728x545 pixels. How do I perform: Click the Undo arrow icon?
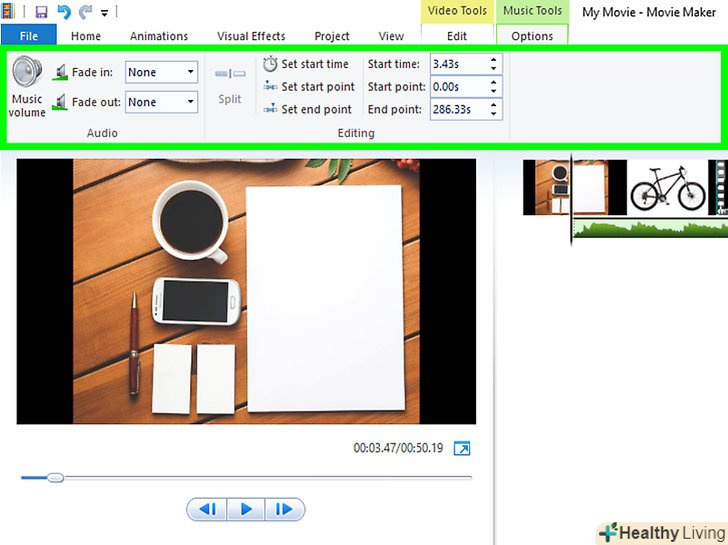[64, 12]
